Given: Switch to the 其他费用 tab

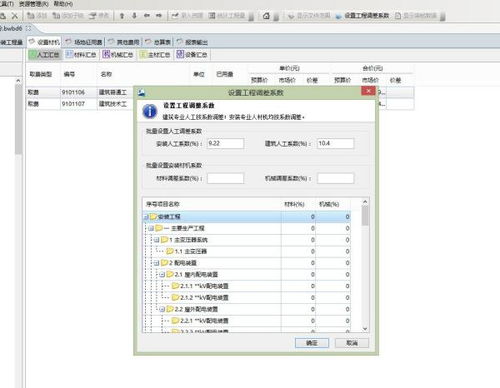Looking at the screenshot, I should pyautogui.click(x=124, y=42).
